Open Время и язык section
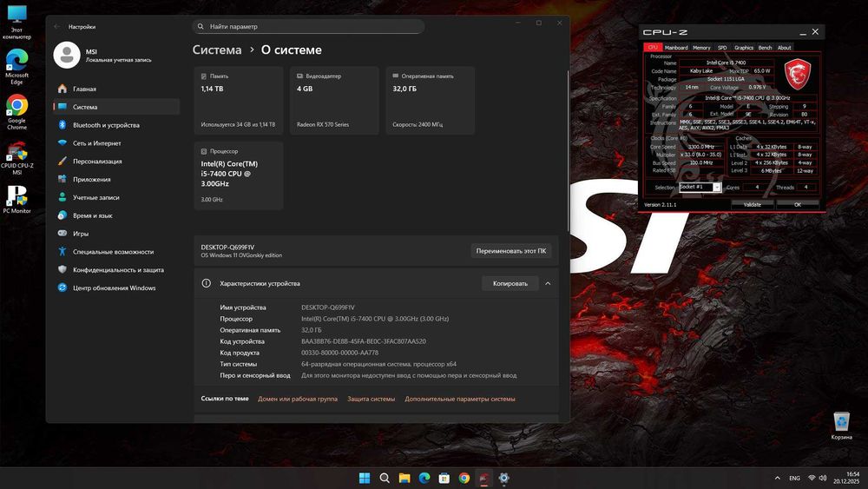This screenshot has height=489, width=868. pyautogui.click(x=116, y=215)
